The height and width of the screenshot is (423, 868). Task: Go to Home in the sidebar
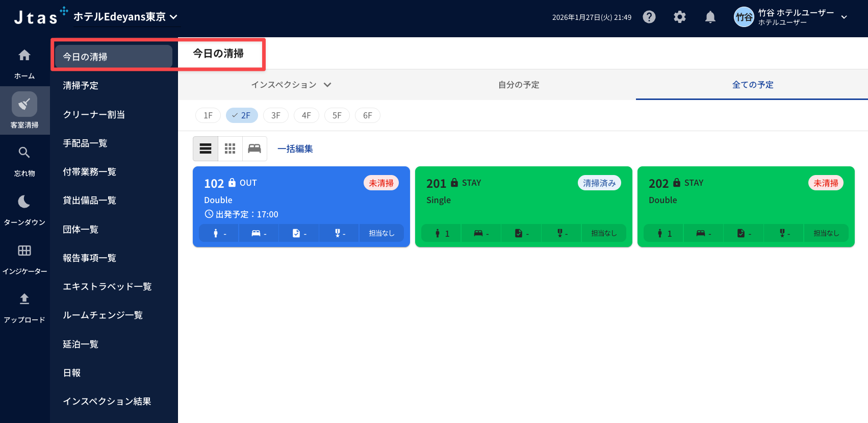[24, 64]
